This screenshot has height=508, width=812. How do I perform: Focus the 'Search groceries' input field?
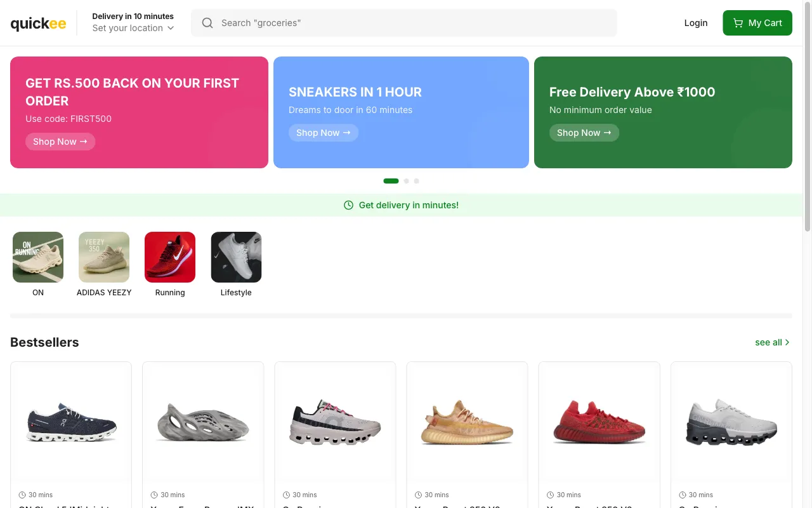[403, 23]
